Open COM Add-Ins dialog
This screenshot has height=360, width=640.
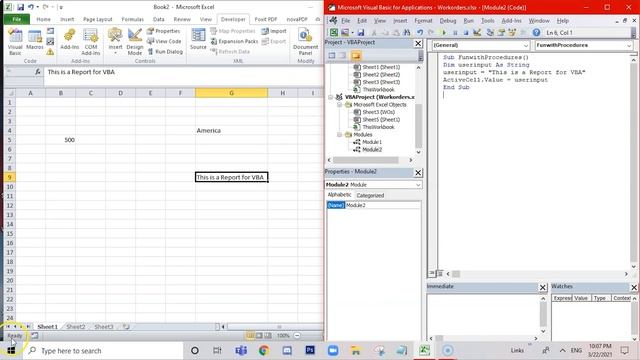pos(91,42)
